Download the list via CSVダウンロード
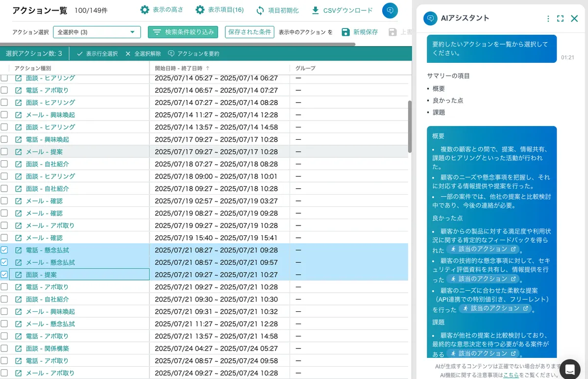 [342, 10]
